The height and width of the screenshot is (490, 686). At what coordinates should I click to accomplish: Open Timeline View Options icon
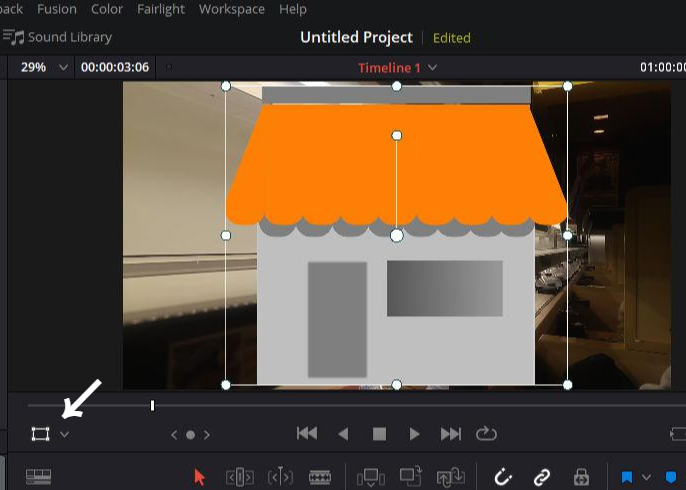pyautogui.click(x=38, y=477)
